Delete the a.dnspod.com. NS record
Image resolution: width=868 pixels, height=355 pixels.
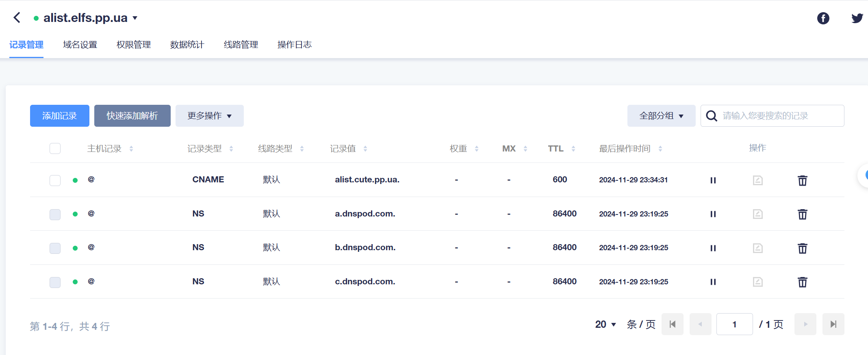pyautogui.click(x=802, y=214)
